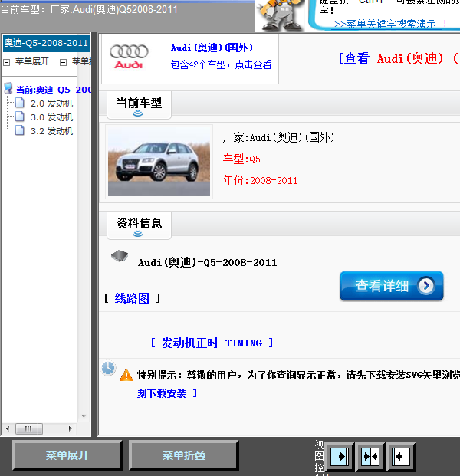Click Audi (奥迪) (国外) blue heading link
460x476 pixels.
(x=212, y=48)
